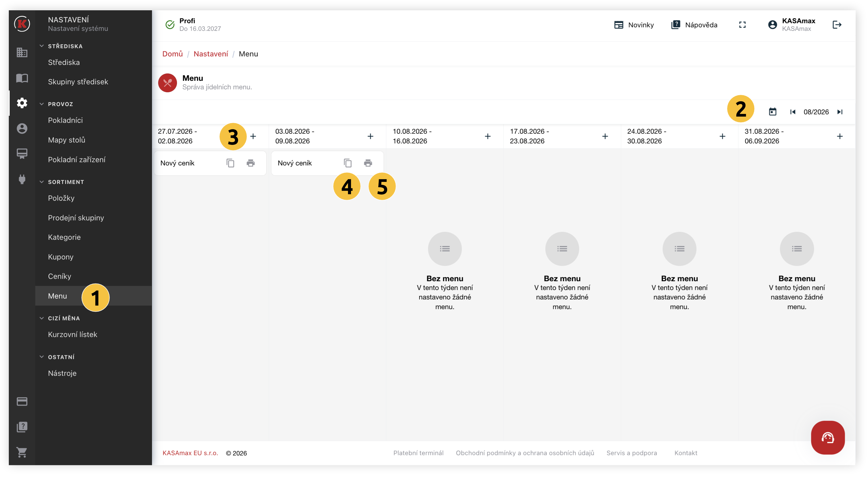Open the buildings (střediska) sidebar icon

point(22,52)
